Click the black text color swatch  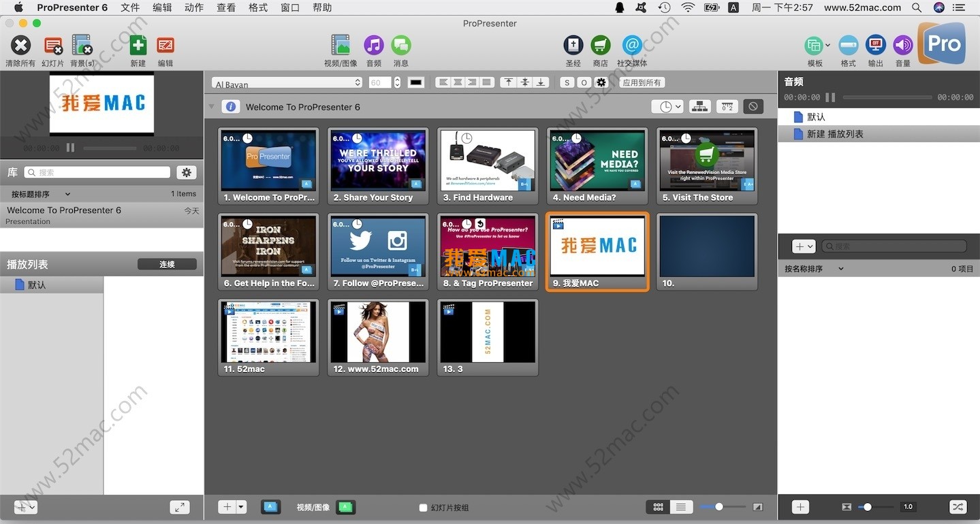click(416, 82)
